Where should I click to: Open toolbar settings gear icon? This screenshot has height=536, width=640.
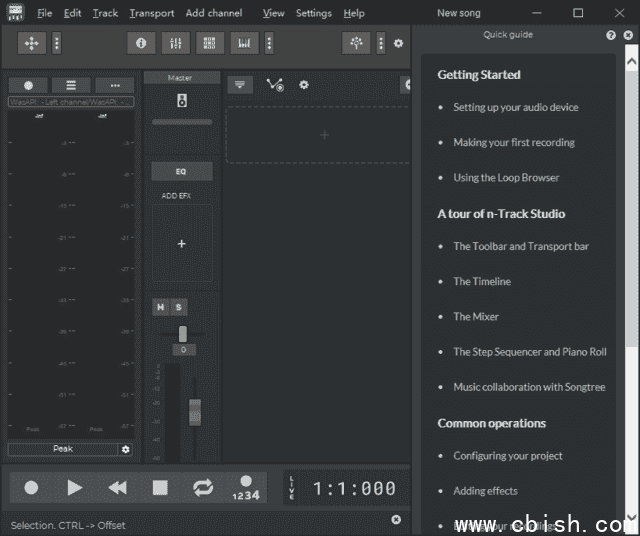tap(398, 43)
